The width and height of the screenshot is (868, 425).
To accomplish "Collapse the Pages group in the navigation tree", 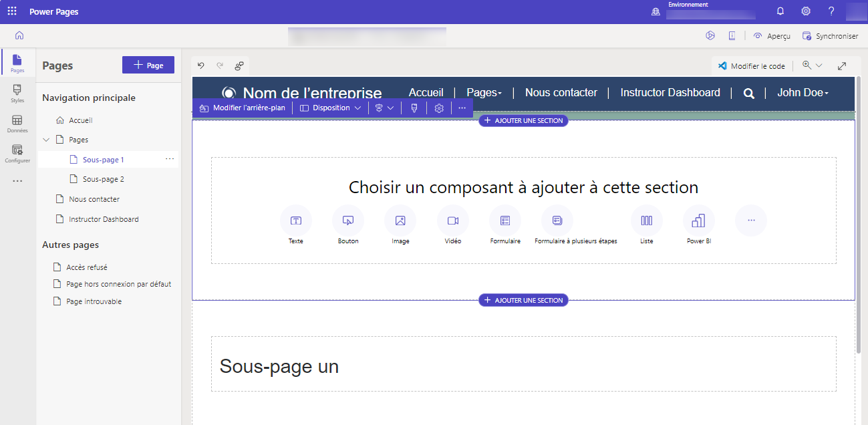I will tap(45, 140).
